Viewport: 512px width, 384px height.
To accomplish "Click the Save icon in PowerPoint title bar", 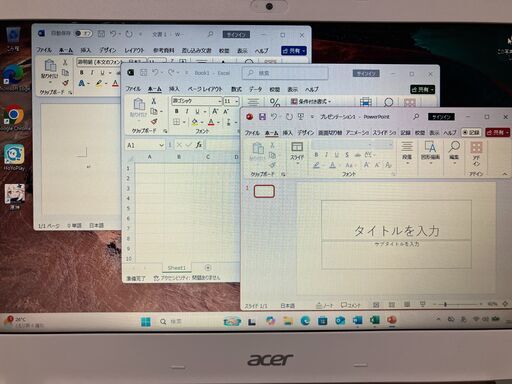I will point(262,117).
